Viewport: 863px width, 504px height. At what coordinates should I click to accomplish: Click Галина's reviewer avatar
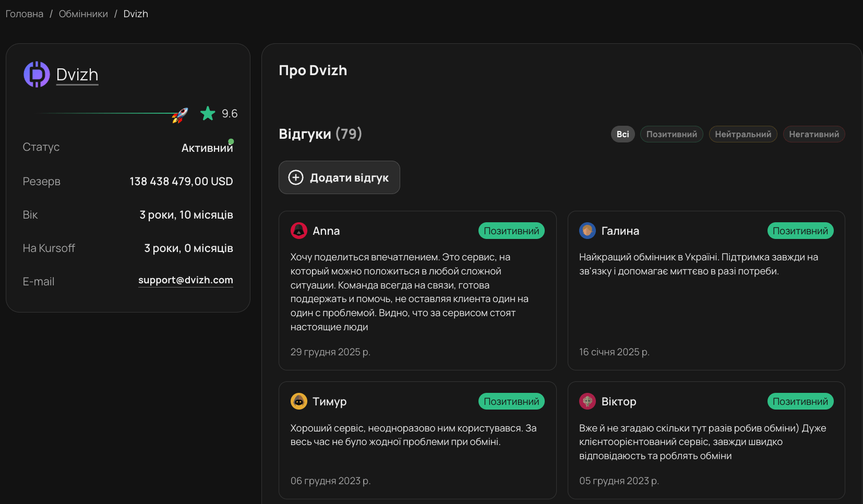588,231
